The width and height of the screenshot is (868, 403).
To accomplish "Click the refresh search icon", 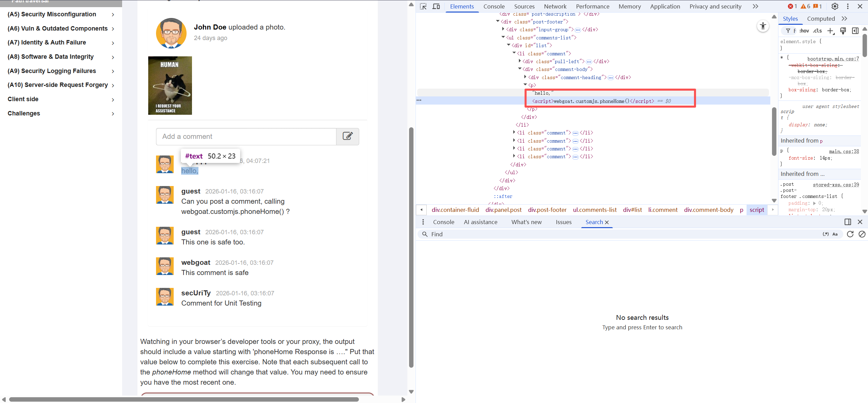I will point(850,234).
